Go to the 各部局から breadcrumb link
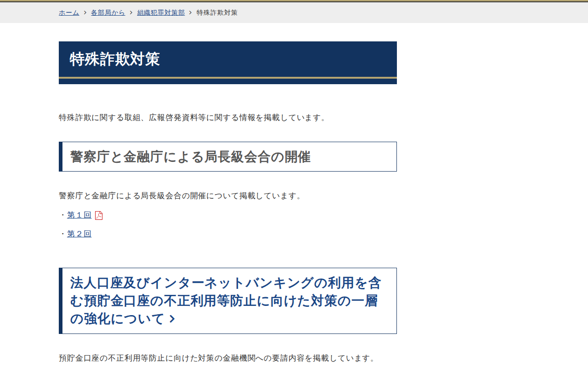Screen dimensions: 588x368 pyautogui.click(x=108, y=12)
